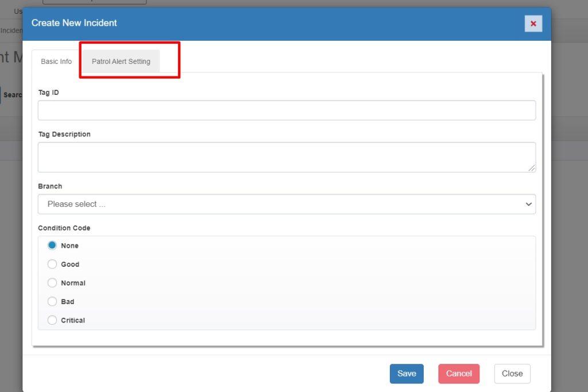Viewport: 588px width, 392px height.
Task: Pick the Bad condition code radio
Action: click(52, 302)
